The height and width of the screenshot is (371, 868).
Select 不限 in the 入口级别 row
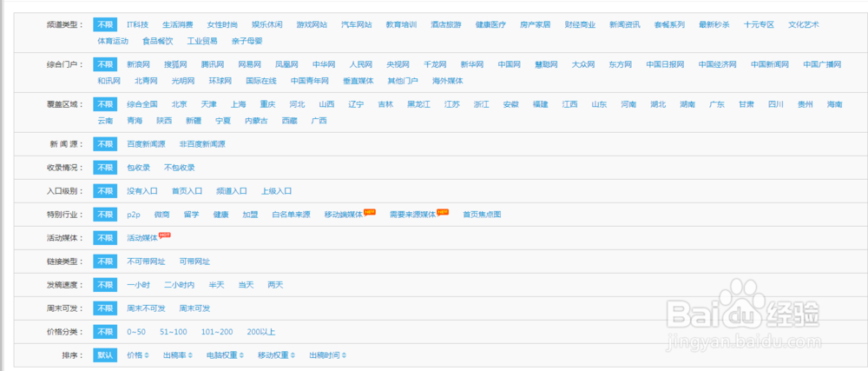click(105, 191)
